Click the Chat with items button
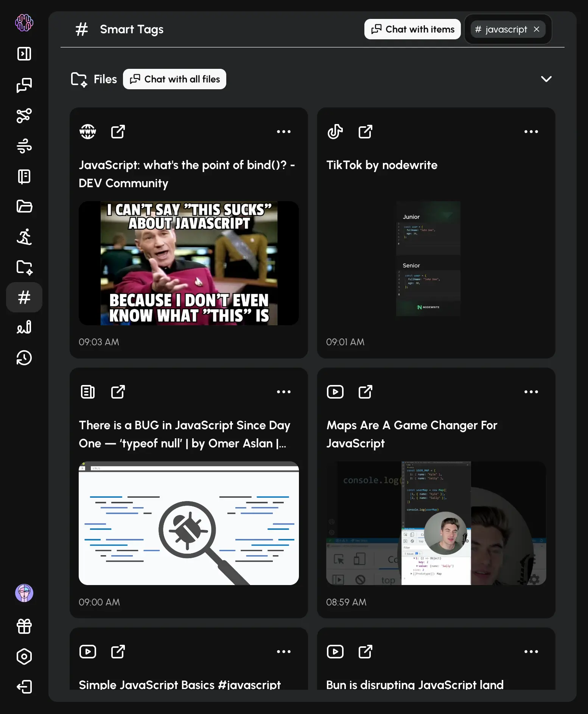 [412, 29]
